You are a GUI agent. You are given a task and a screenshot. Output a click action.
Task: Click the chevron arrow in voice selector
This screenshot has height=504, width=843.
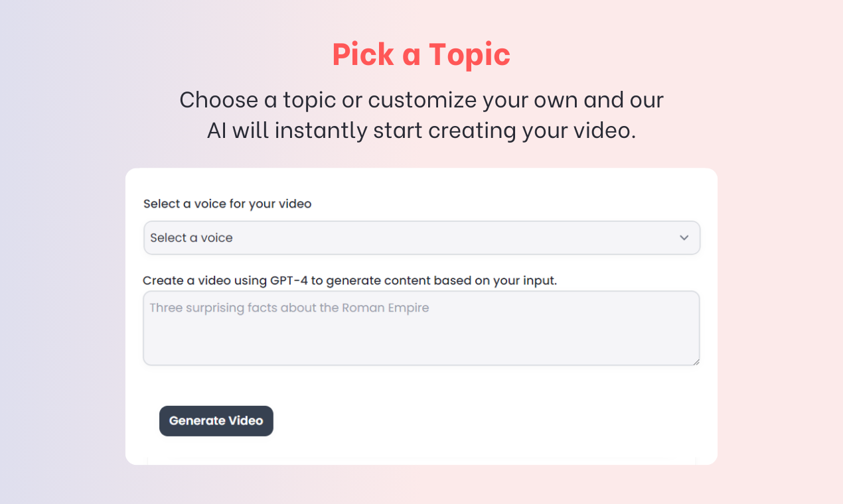684,237
